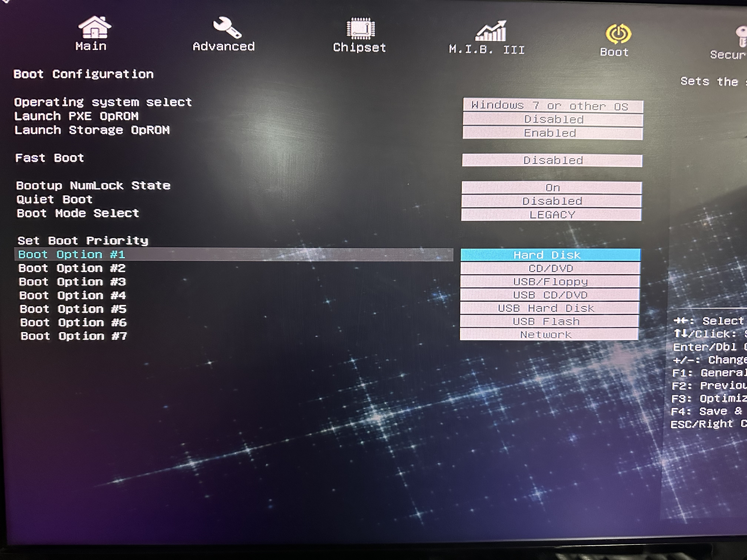
Task: Click the M.I.B. III chart icon
Action: [491, 31]
